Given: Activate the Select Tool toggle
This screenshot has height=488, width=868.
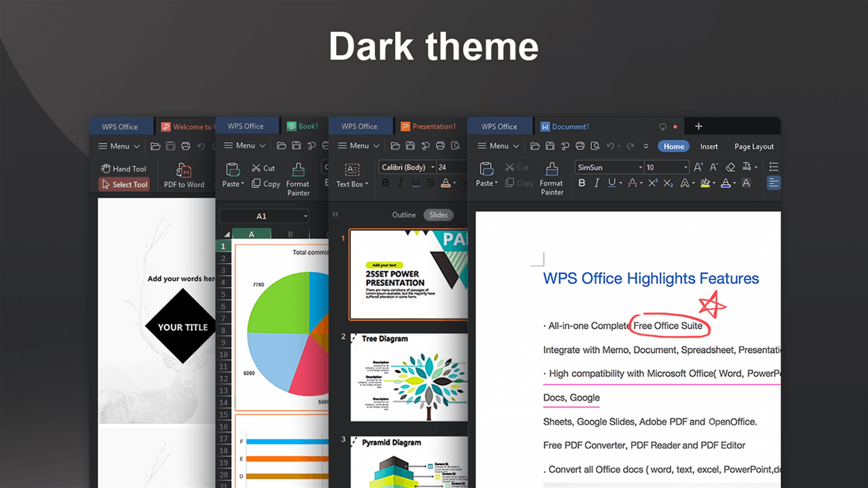Looking at the screenshot, I should pyautogui.click(x=124, y=184).
